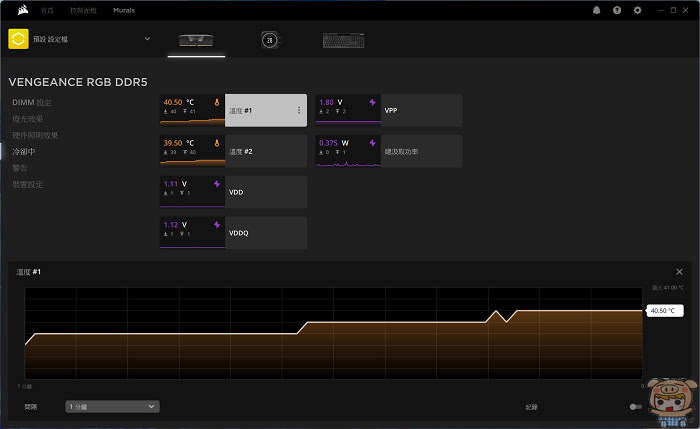
Task: Toggle the 記錄 logging switch
Action: click(x=635, y=407)
